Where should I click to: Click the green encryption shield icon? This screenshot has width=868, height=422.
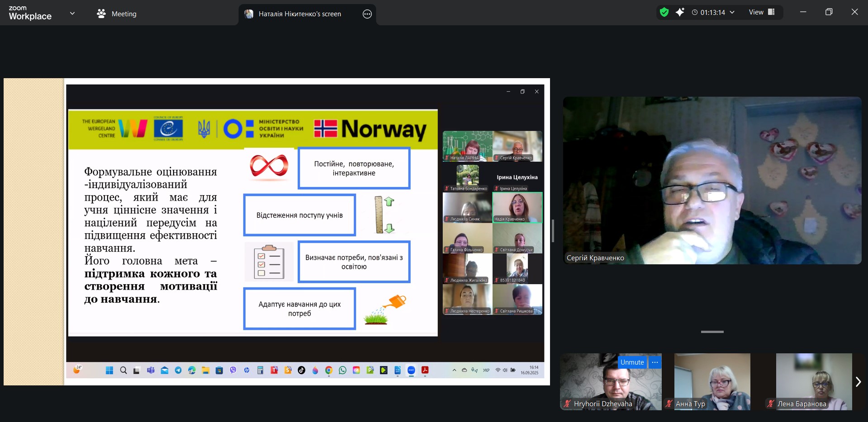coord(664,12)
